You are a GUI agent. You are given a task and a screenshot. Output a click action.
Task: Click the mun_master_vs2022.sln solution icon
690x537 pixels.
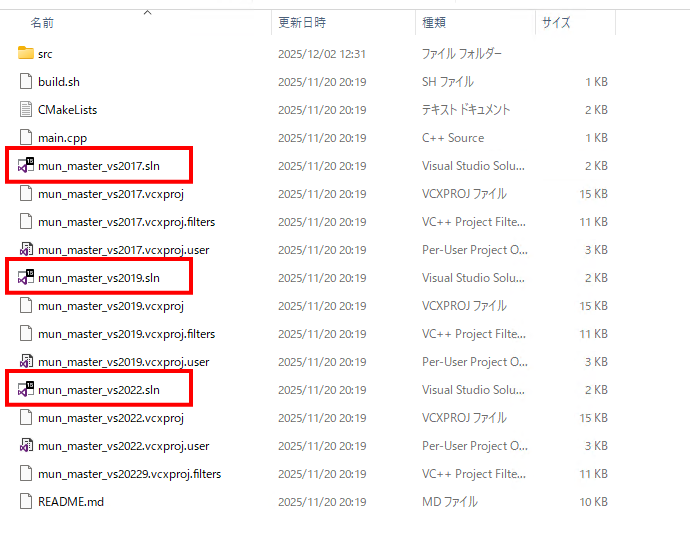(26, 390)
